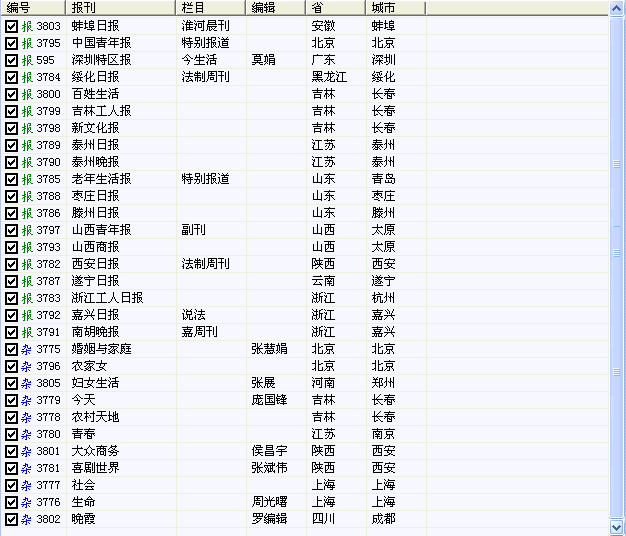
Task: Click the green 报 icon for row 3793
Action: click(27, 247)
